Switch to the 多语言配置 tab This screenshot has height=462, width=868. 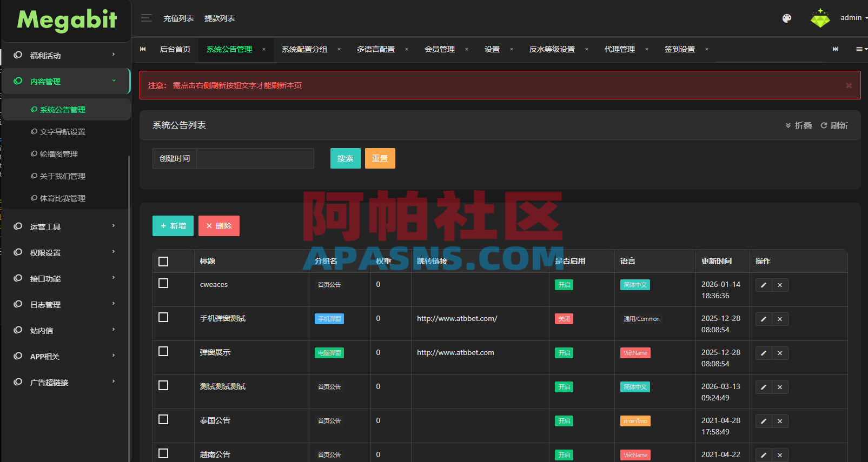(x=376, y=49)
